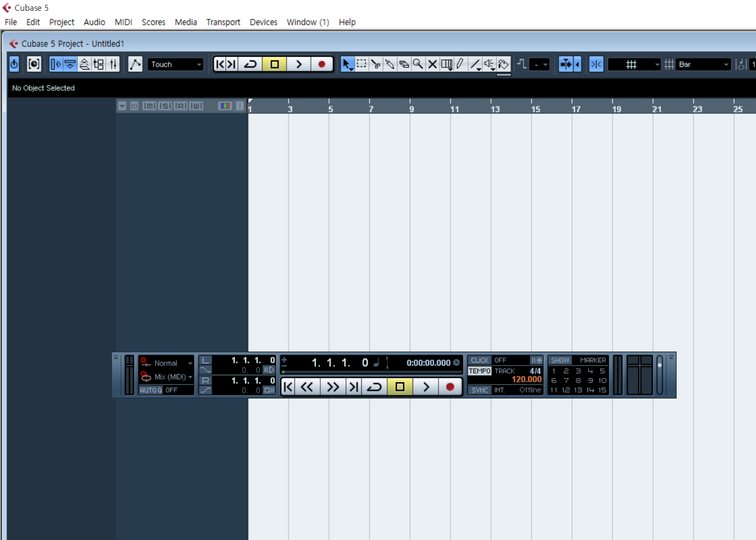The height and width of the screenshot is (540, 756).
Task: Click the automation mode line icon
Action: click(x=135, y=64)
